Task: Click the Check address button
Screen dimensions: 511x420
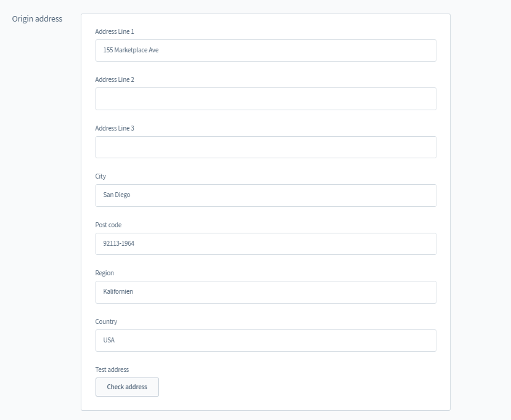Action: pos(127,387)
